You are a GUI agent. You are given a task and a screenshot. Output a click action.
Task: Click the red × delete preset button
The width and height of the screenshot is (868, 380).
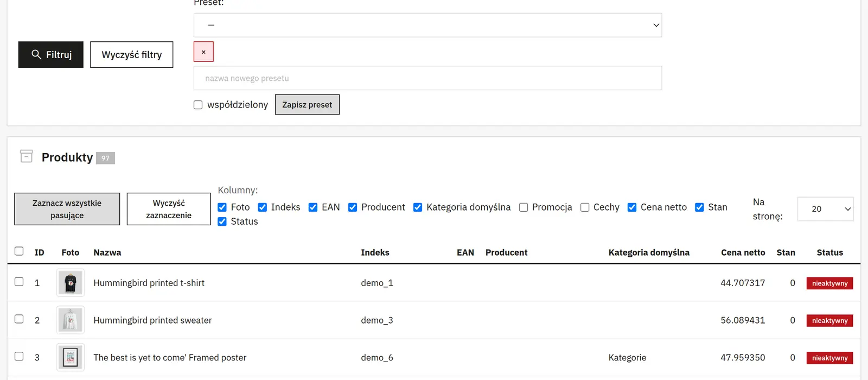[203, 52]
